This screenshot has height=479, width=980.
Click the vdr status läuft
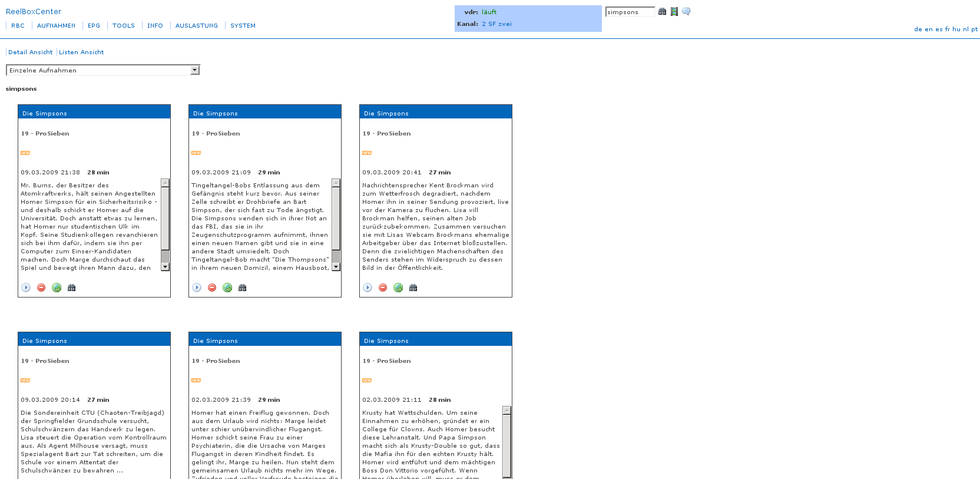pyautogui.click(x=489, y=12)
